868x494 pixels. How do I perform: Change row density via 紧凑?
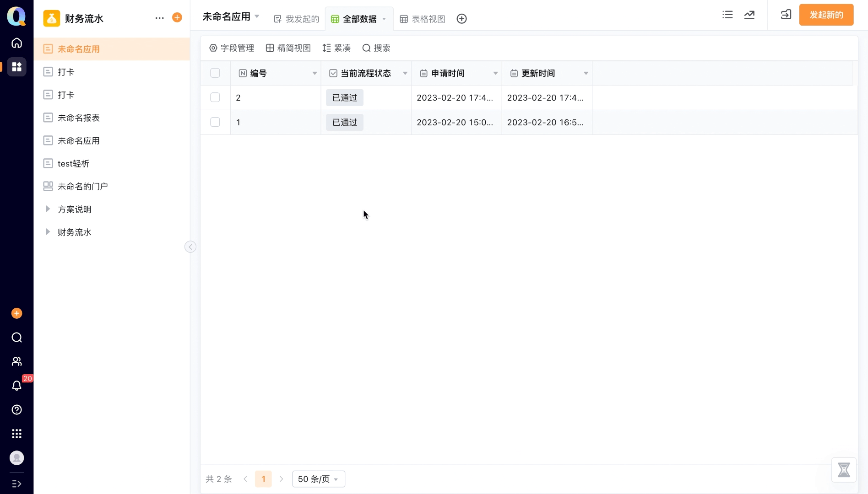click(x=336, y=48)
